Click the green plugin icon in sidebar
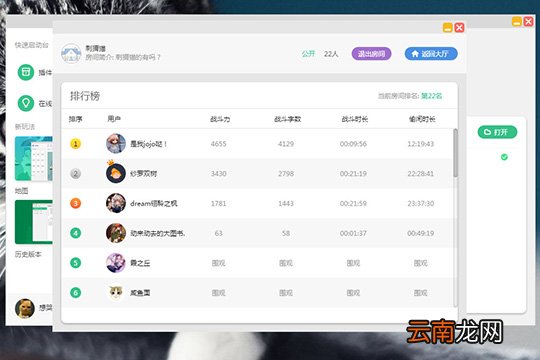 point(26,72)
